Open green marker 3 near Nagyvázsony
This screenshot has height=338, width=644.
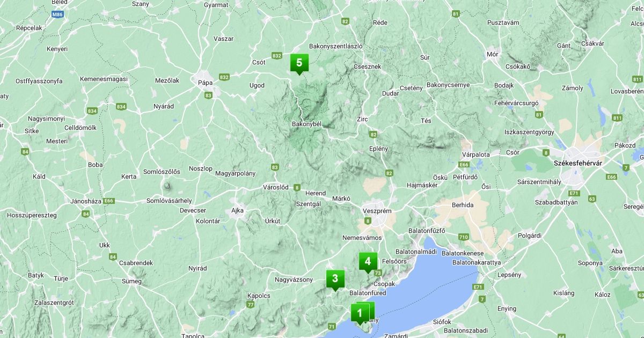[x=335, y=279]
